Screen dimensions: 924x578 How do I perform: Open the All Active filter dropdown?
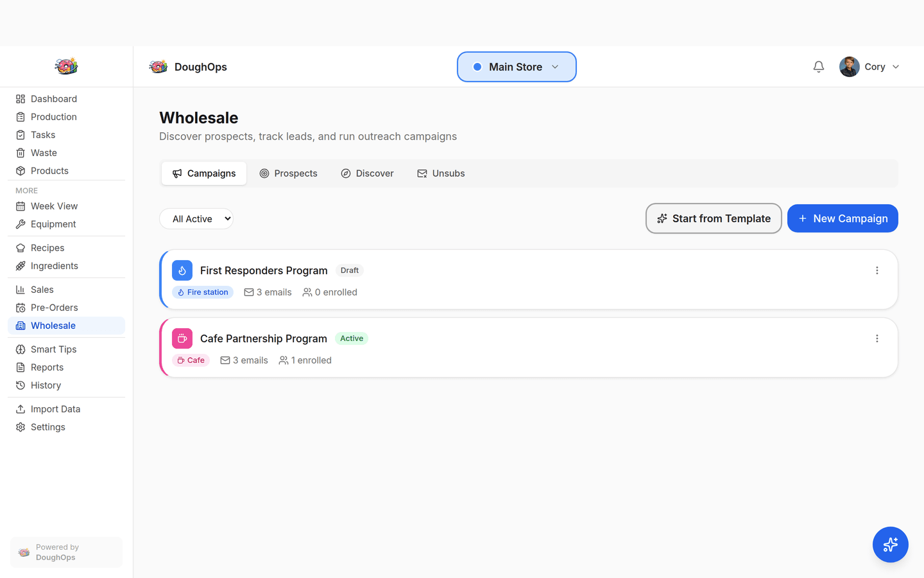pyautogui.click(x=196, y=218)
